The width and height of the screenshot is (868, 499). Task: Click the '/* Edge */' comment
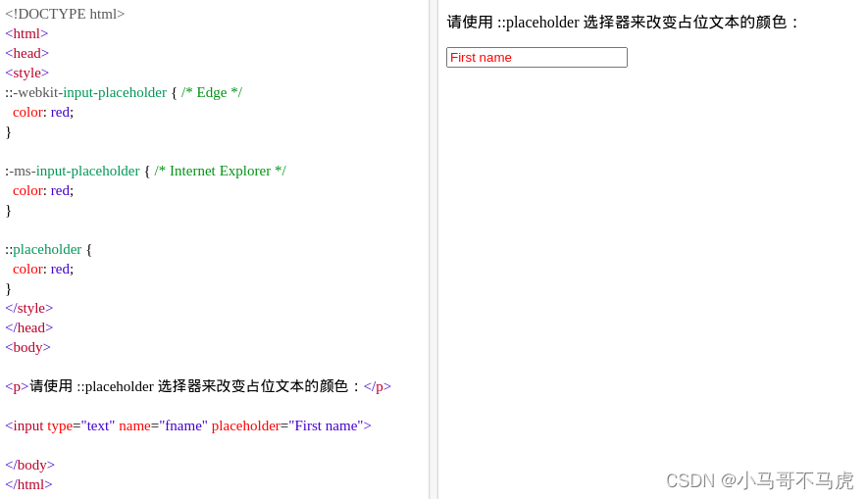[x=212, y=92]
